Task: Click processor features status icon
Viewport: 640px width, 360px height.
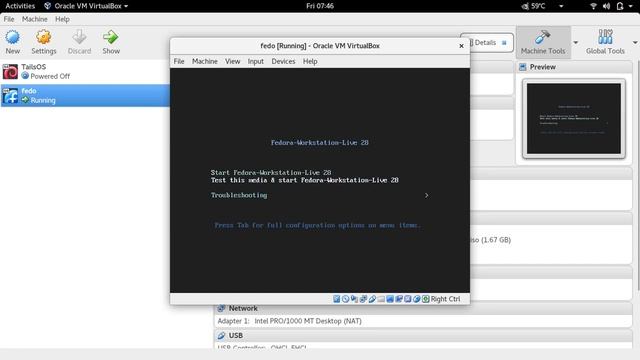Action: [408, 299]
